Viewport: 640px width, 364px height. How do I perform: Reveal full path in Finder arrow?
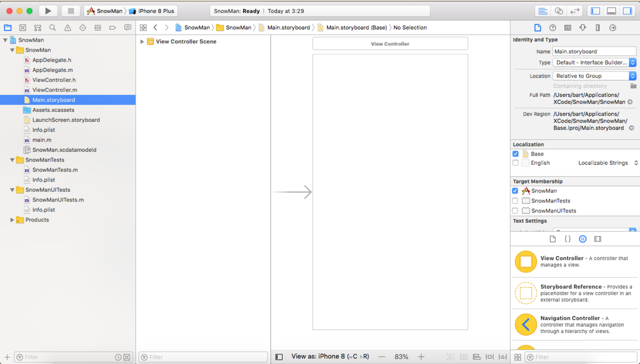(x=630, y=102)
